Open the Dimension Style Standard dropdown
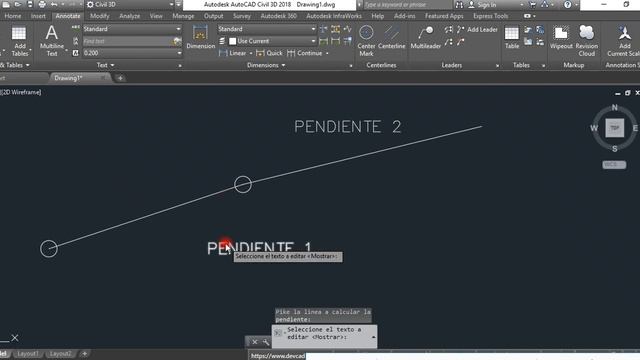The height and width of the screenshot is (360, 640). coord(313,29)
